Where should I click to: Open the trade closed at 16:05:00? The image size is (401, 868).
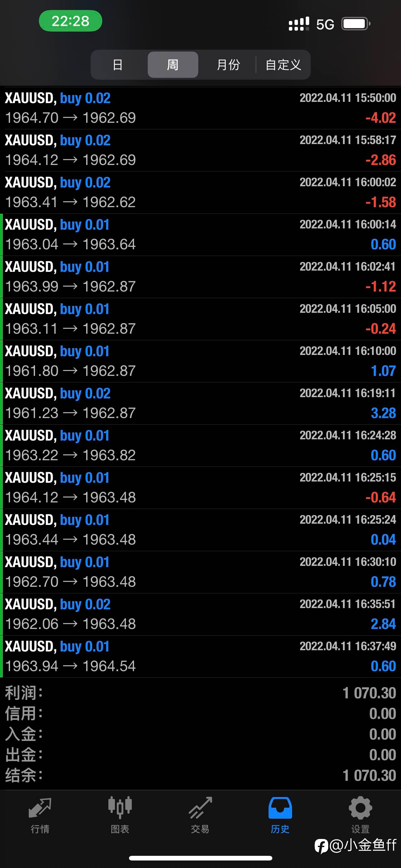click(200, 319)
